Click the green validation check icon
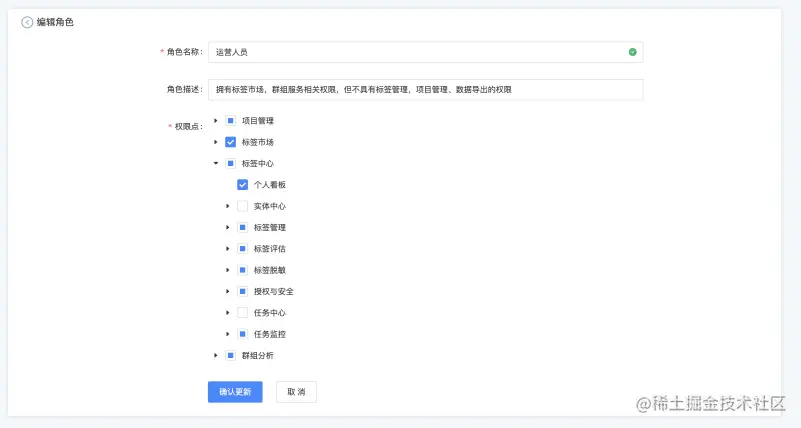The image size is (801, 428). 632,52
